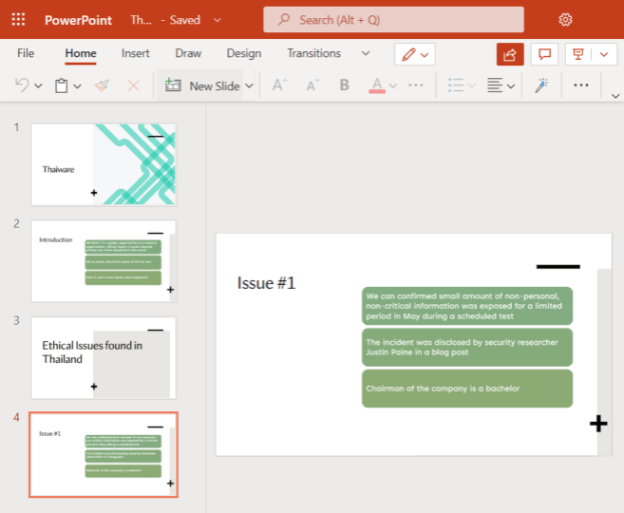Expand the Undo dropdown arrow

(x=38, y=86)
